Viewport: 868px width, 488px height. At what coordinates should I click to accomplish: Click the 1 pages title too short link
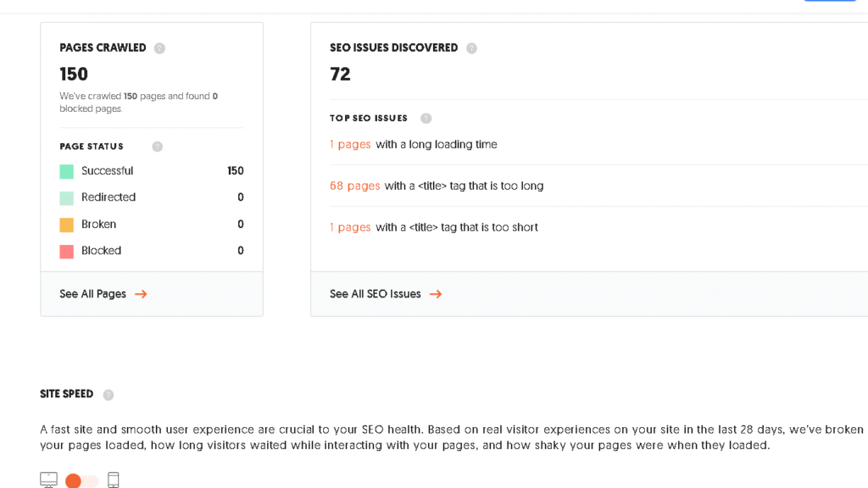(x=350, y=227)
